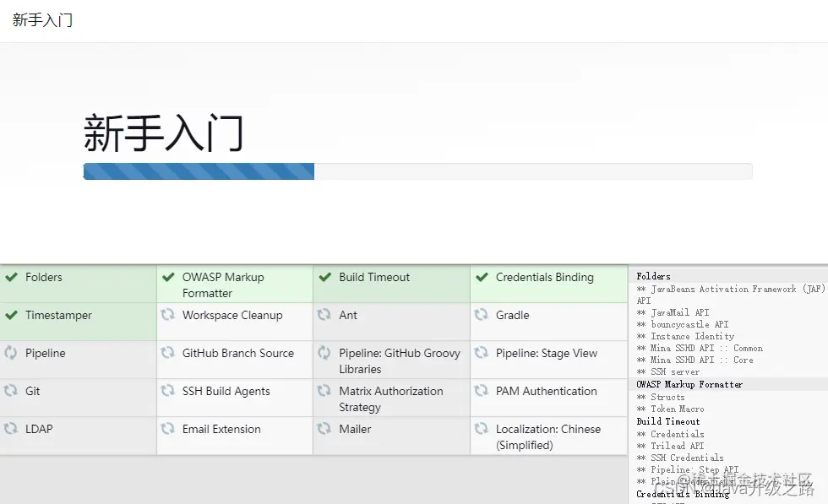
Task: Select the Email Extension label
Action: [221, 429]
